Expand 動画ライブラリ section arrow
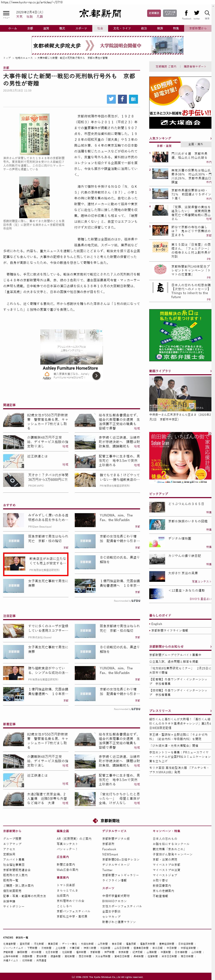The width and height of the screenshot is (215, 980). click(210, 371)
